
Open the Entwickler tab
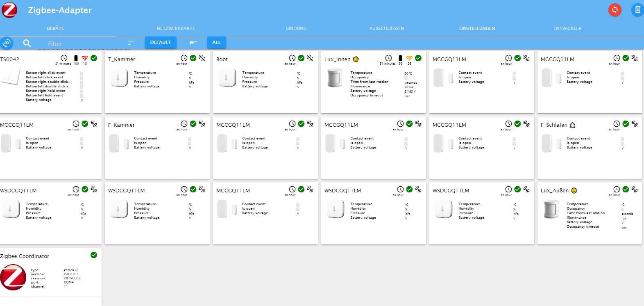(x=567, y=28)
